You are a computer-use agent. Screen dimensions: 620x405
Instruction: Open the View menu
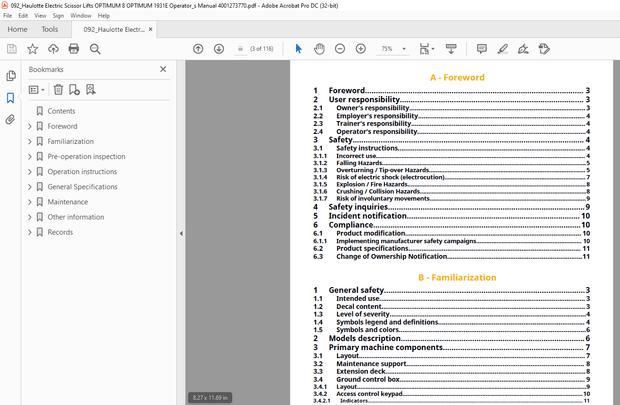click(40, 16)
